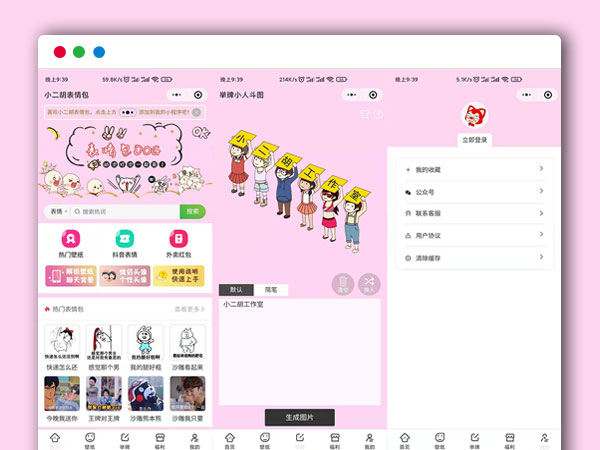Viewport: 600px width, 450px height.
Task: Open the 情侣头像 个性头像 banner
Action: 125,276
